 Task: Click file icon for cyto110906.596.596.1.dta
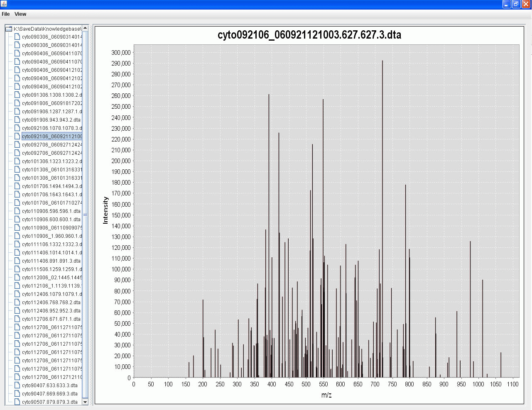[17, 211]
